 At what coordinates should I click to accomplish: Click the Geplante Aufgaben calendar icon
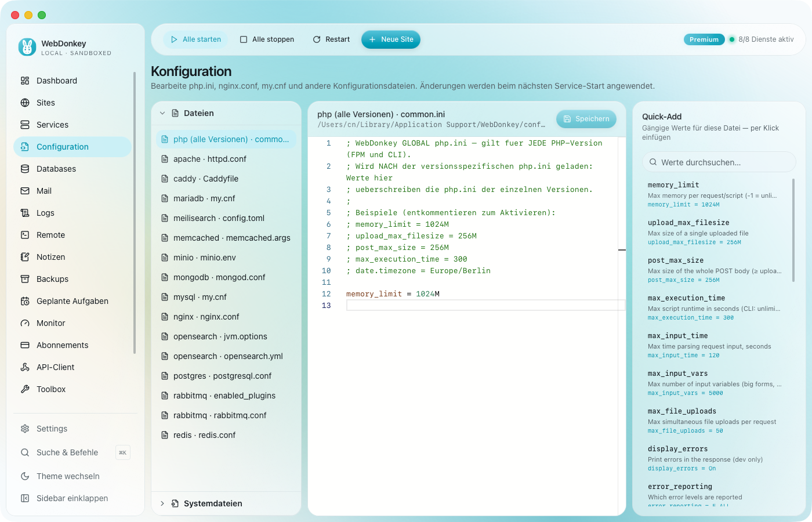pos(25,301)
